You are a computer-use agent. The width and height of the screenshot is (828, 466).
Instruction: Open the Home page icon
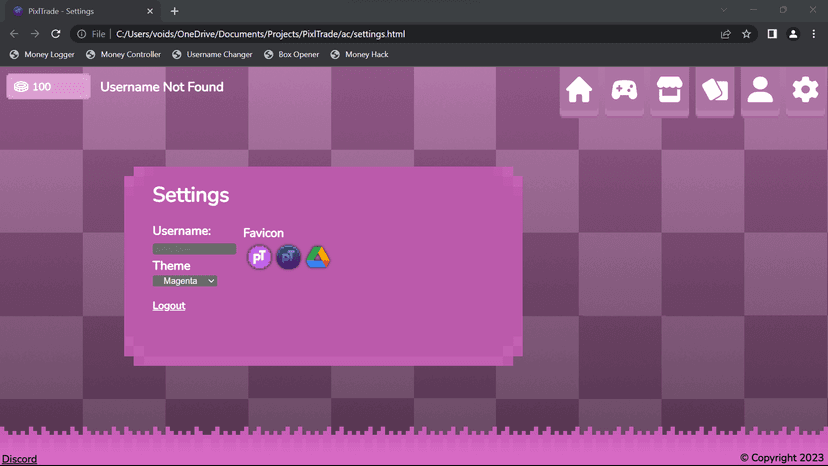(579, 90)
